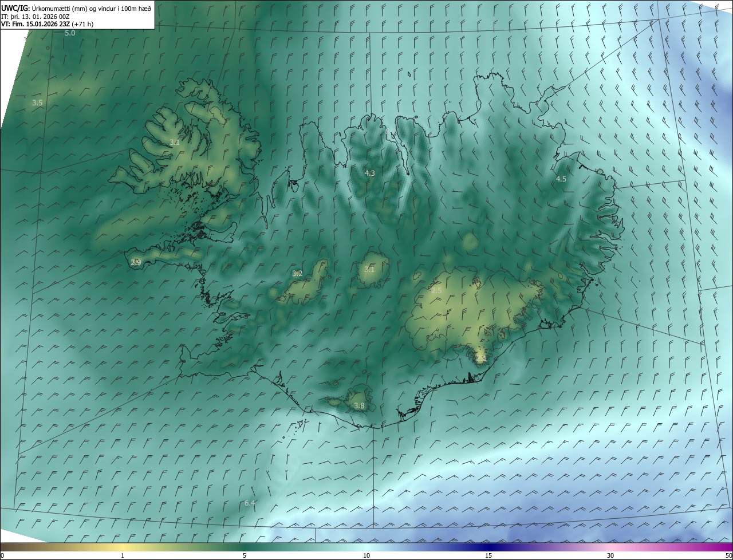Click the 10 tick label on the color scale
The image size is (733, 560).
click(x=366, y=555)
